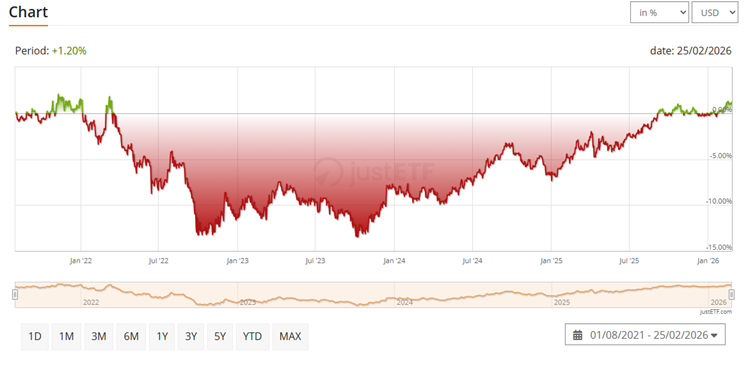Screen dimensions: 755x365
Task: Click the 2025 navigator year label
Action: click(562, 303)
